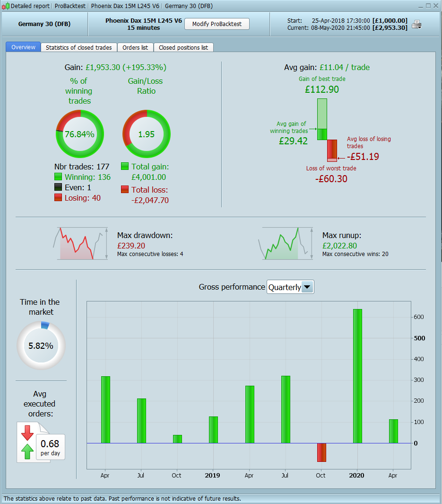This screenshot has width=442, height=504.
Task: Click the 2020 x-axis label
Action: click(x=356, y=476)
